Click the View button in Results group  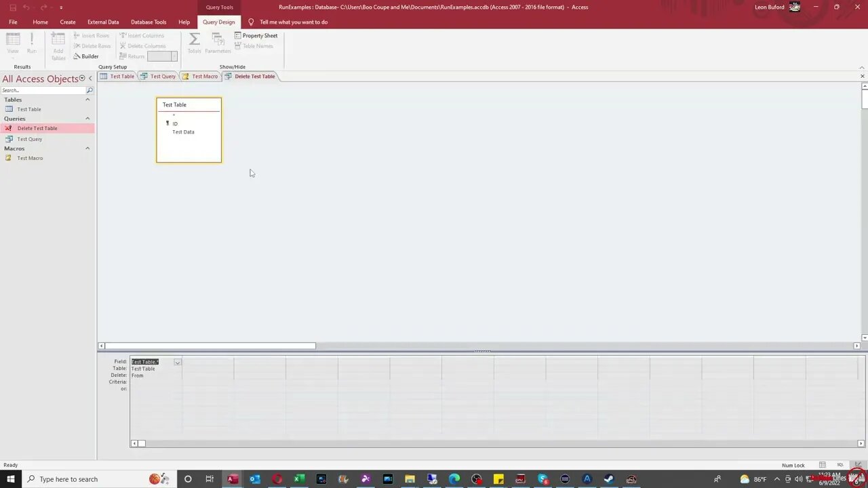[x=13, y=44]
